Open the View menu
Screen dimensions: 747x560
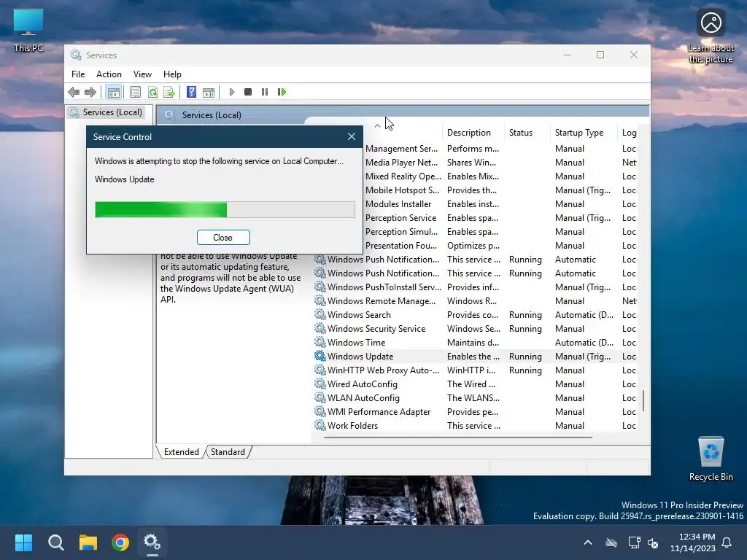tap(142, 74)
